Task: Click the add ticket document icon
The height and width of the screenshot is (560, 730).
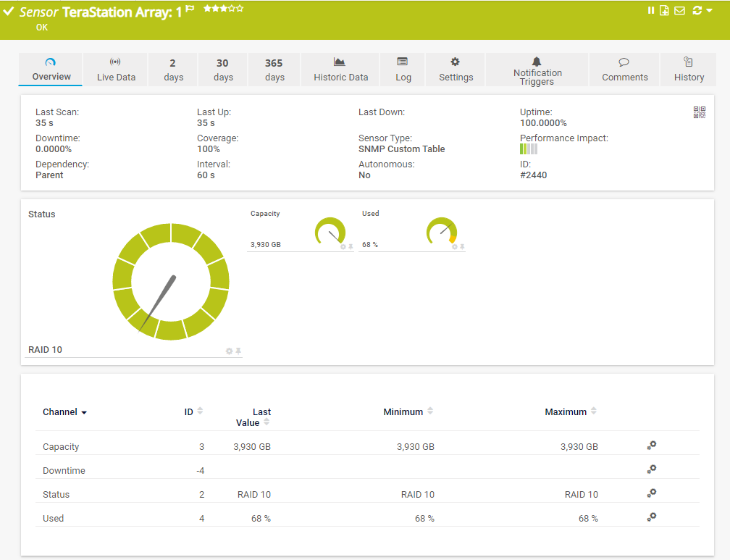Action: [664, 11]
